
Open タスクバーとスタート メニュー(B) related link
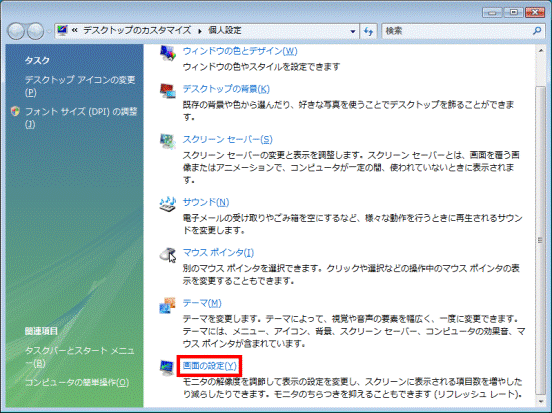pyautogui.click(x=80, y=357)
